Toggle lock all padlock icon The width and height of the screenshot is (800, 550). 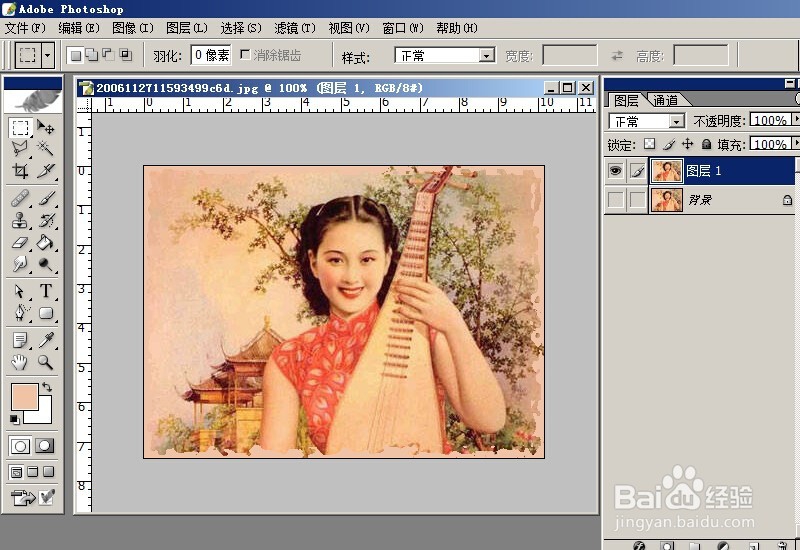(707, 144)
